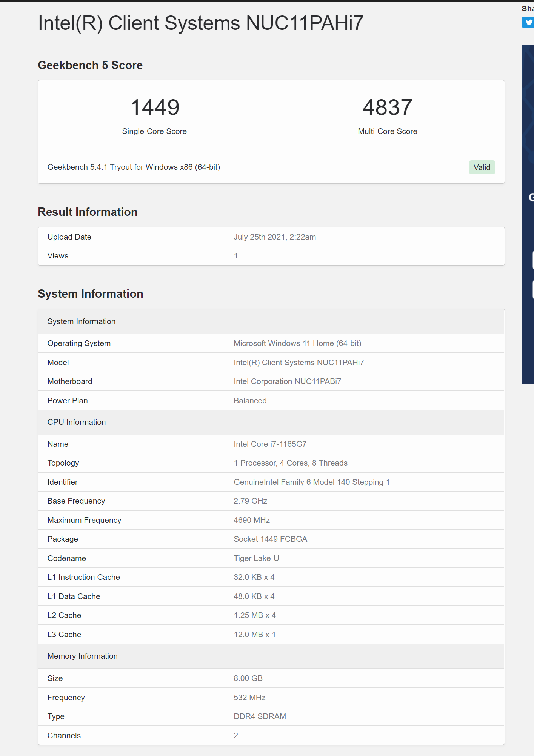534x756 pixels.
Task: Click the 'Package' row label
Action: pos(63,539)
